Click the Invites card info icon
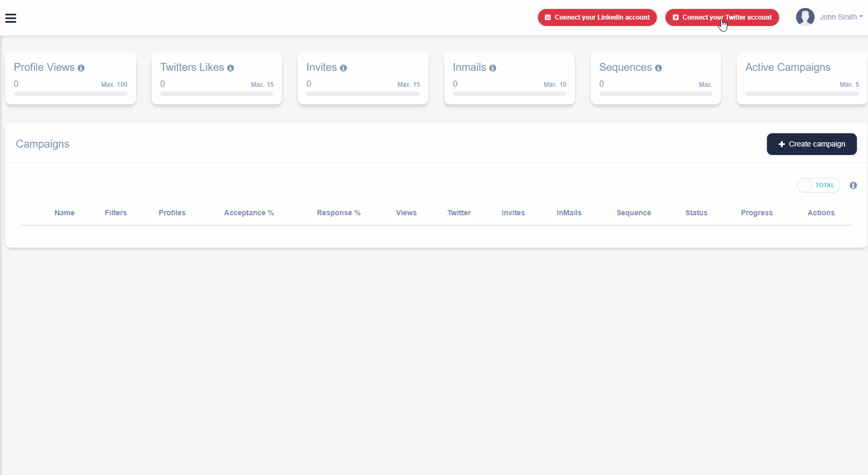Screen dimensions: 868x475 coord(343,68)
